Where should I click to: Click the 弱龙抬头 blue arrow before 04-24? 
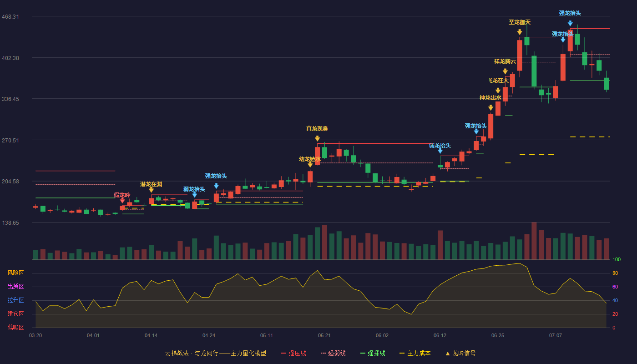click(x=194, y=195)
